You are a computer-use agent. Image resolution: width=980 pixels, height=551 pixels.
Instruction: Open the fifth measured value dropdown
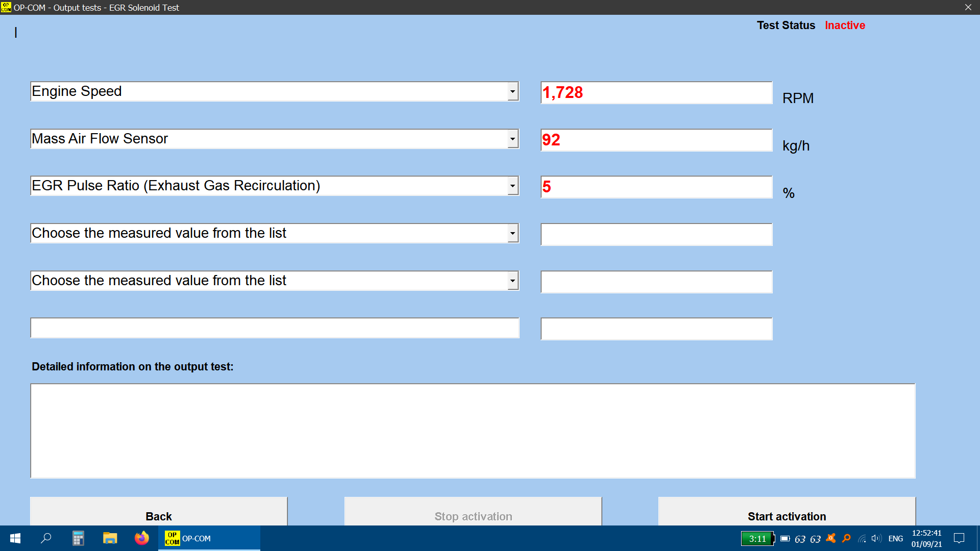pos(512,281)
